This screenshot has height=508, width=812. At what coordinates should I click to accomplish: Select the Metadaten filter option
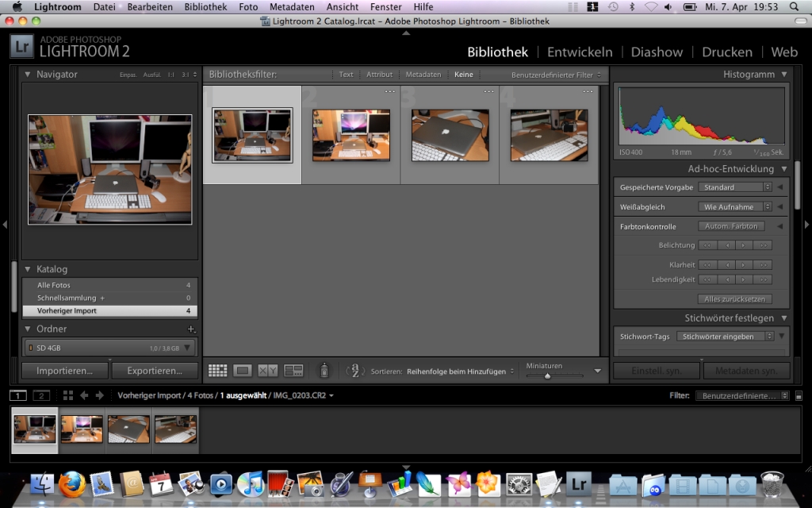click(423, 75)
